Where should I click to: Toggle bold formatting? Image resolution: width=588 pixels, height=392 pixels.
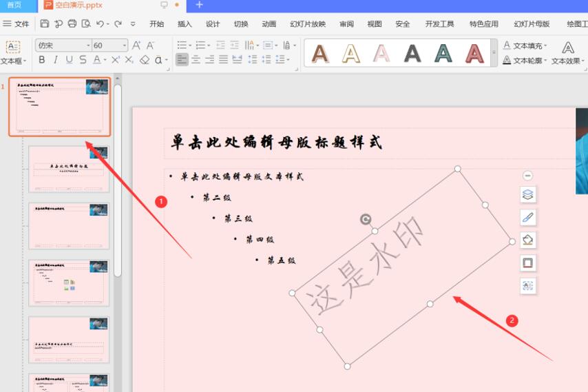pos(42,60)
